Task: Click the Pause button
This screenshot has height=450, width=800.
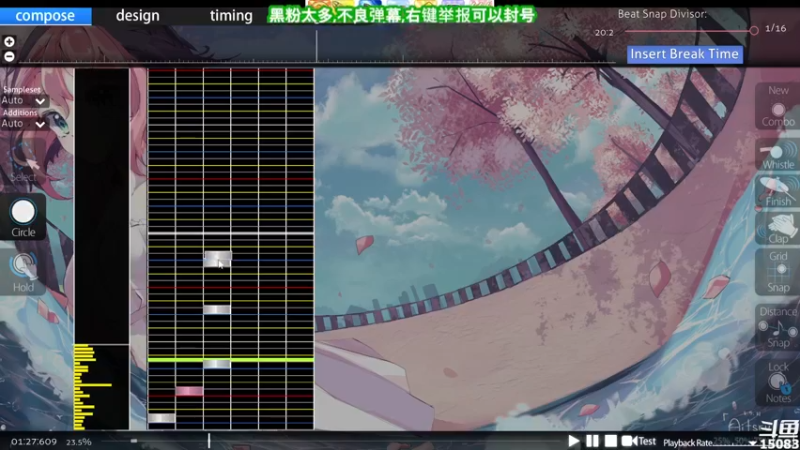Action: pyautogui.click(x=592, y=441)
